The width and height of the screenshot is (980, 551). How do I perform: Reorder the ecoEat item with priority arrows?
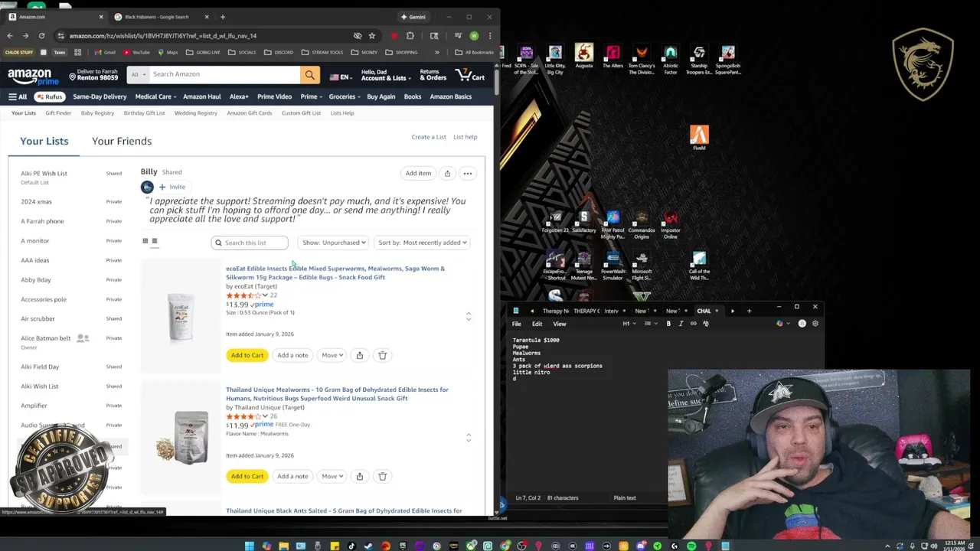(x=469, y=316)
